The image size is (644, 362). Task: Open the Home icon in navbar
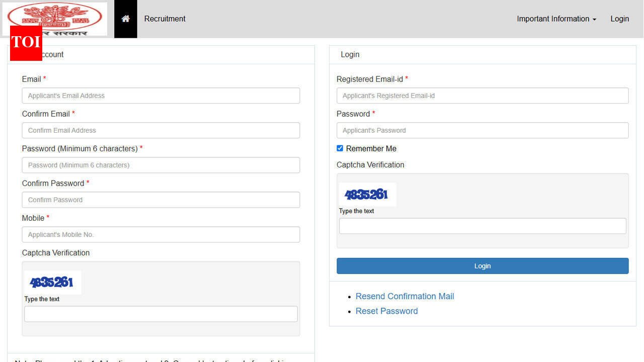pos(126,19)
